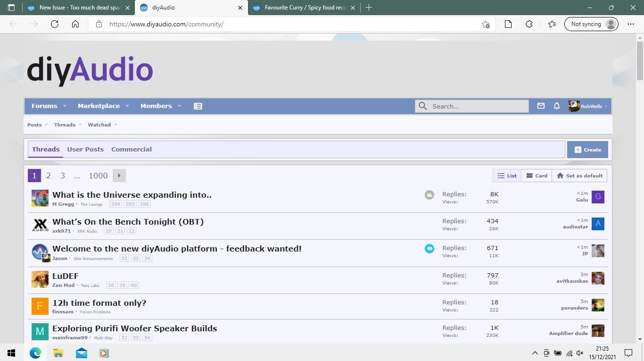
Task: Open '12h time format only?' thread
Action: point(99,303)
